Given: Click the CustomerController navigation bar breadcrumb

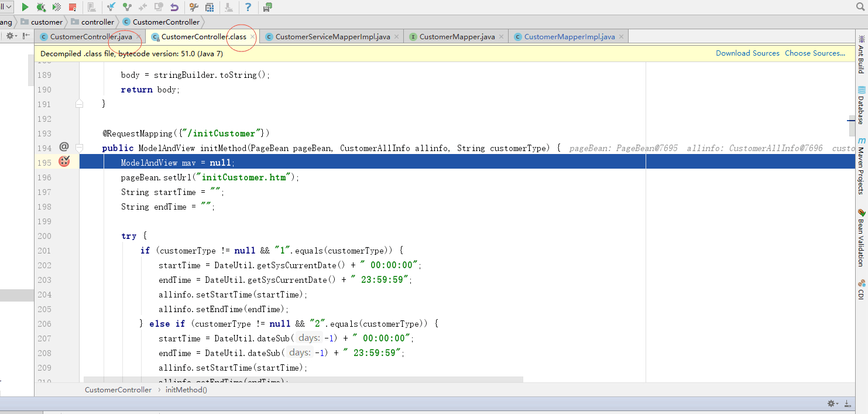Looking at the screenshot, I should pos(161,22).
